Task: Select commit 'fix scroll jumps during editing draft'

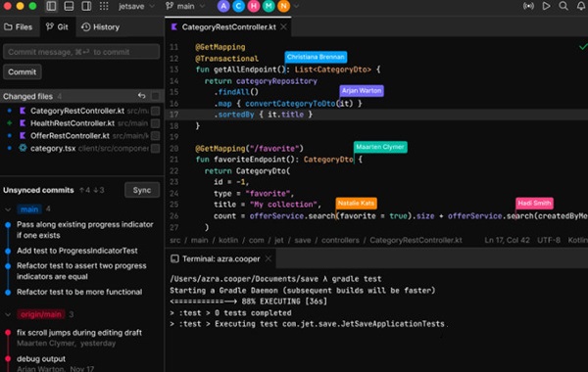Action: pos(79,333)
